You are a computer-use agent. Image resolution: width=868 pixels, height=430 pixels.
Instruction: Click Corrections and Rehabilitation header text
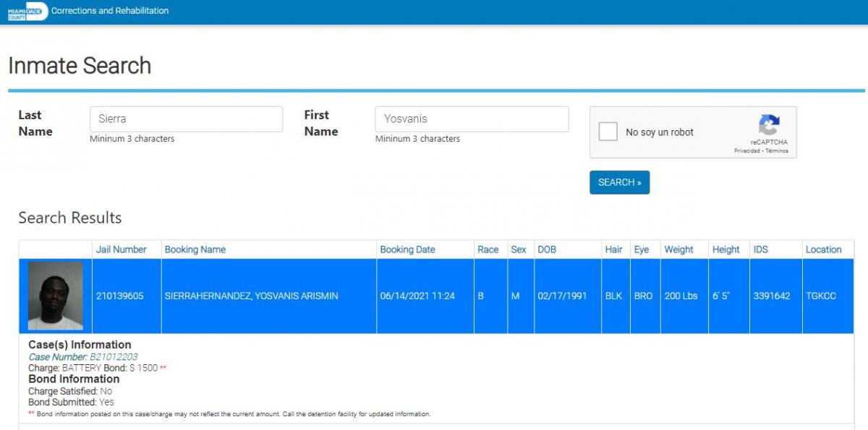click(110, 11)
